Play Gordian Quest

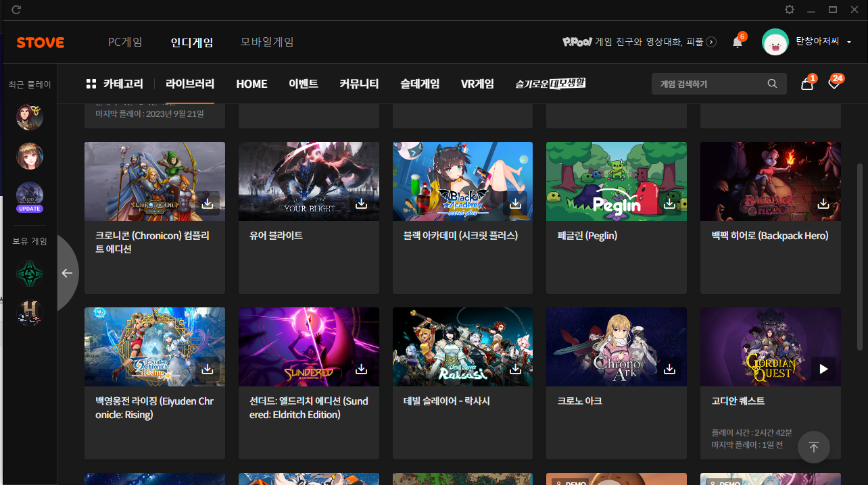coord(823,369)
